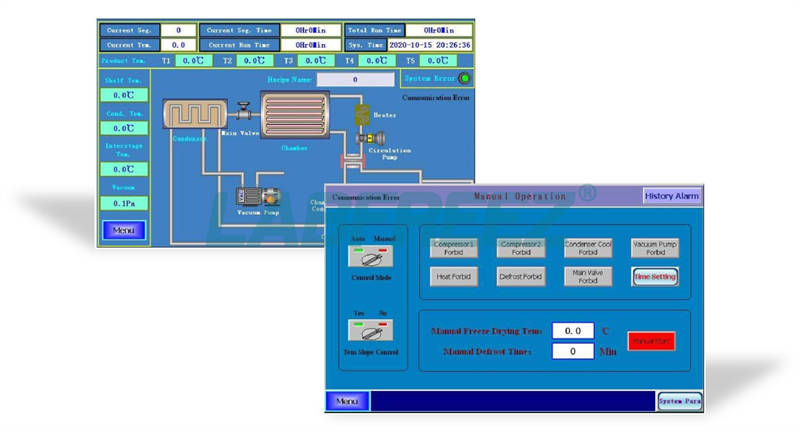The height and width of the screenshot is (431, 800).
Task: Open the History Alarm page
Action: [x=671, y=197]
